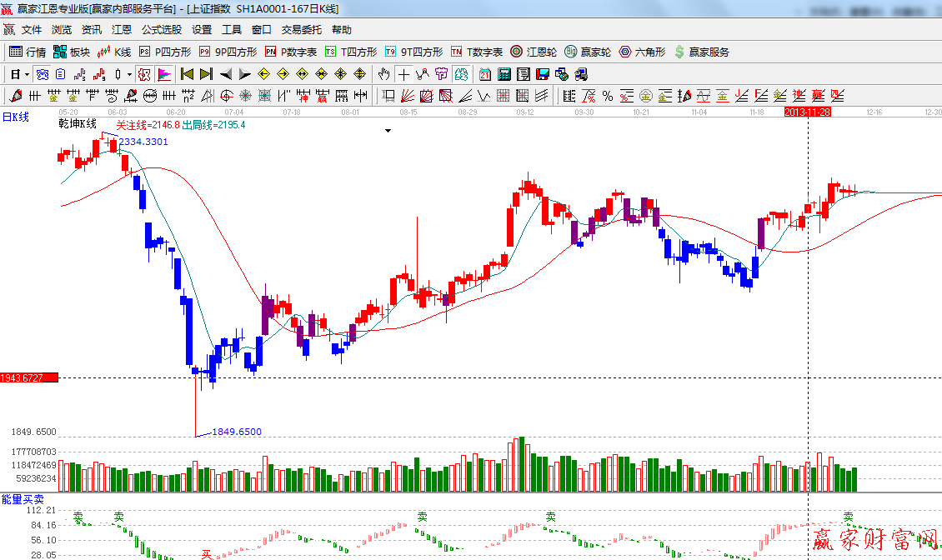Toggle the pressed flag chart button
This screenshot has height=560, width=942.
point(164,74)
